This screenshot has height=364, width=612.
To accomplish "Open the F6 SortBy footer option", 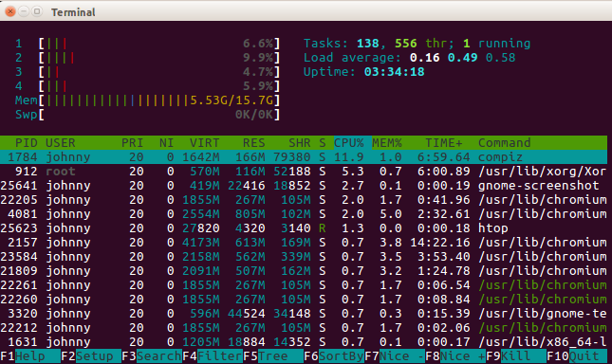I will (334, 356).
